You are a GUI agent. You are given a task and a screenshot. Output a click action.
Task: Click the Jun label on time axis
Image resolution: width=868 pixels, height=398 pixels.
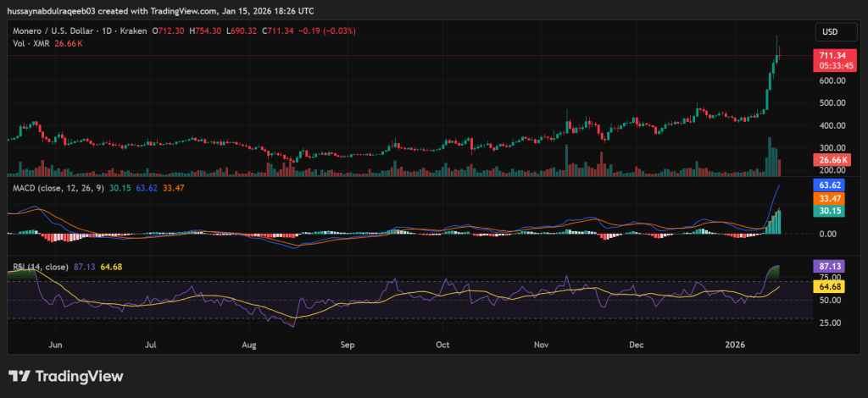coord(57,345)
